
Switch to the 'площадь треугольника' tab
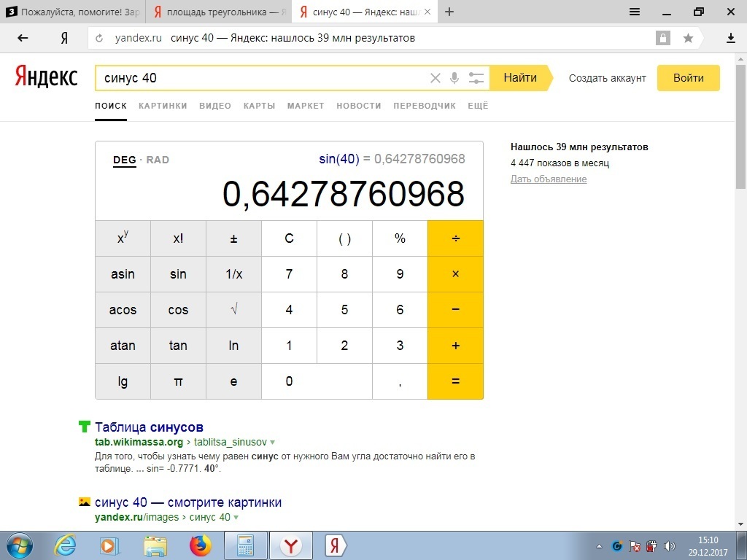pos(219,12)
